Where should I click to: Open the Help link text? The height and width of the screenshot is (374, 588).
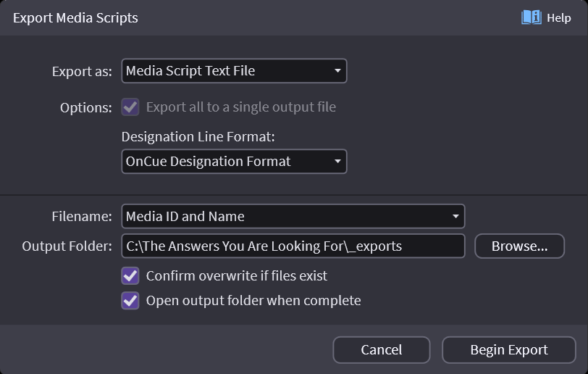click(x=558, y=18)
